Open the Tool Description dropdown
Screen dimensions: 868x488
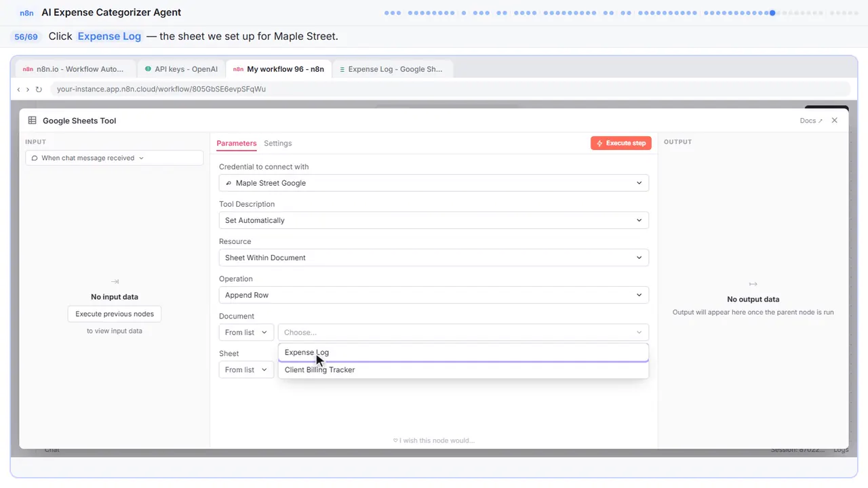pos(434,220)
